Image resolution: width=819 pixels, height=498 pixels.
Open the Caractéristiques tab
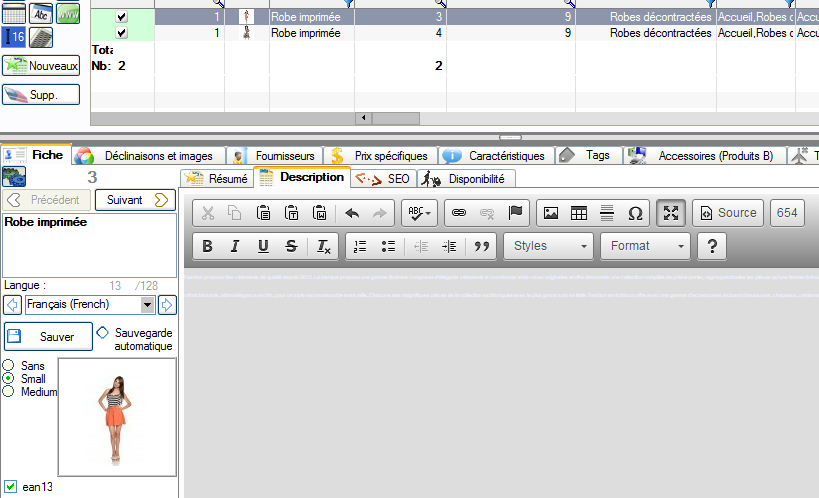click(495, 156)
